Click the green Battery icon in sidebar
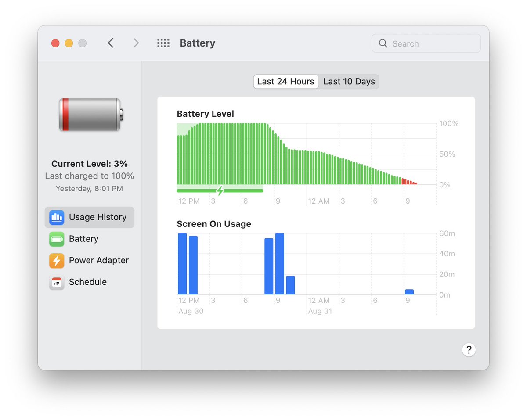Image resolution: width=527 pixels, height=420 pixels. point(57,239)
